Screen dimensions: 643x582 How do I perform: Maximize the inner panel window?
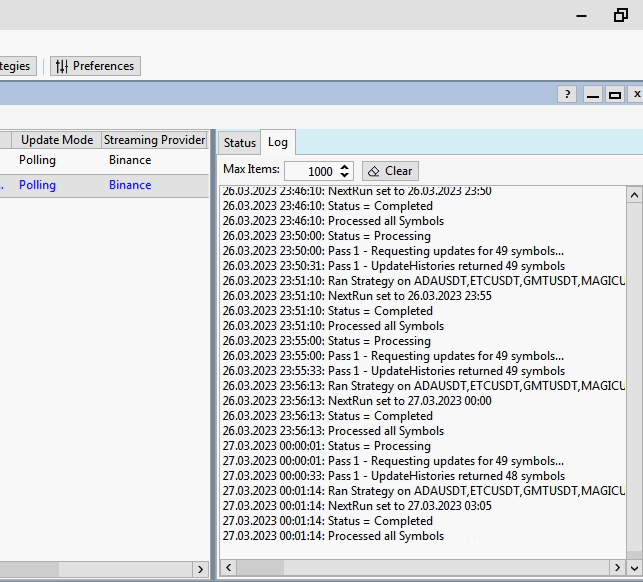pos(615,94)
